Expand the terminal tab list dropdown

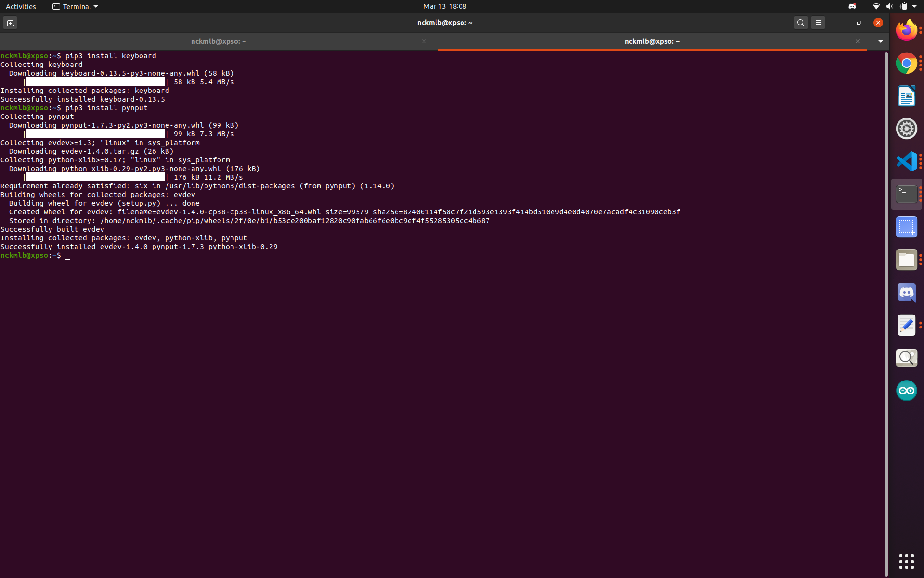(x=880, y=41)
